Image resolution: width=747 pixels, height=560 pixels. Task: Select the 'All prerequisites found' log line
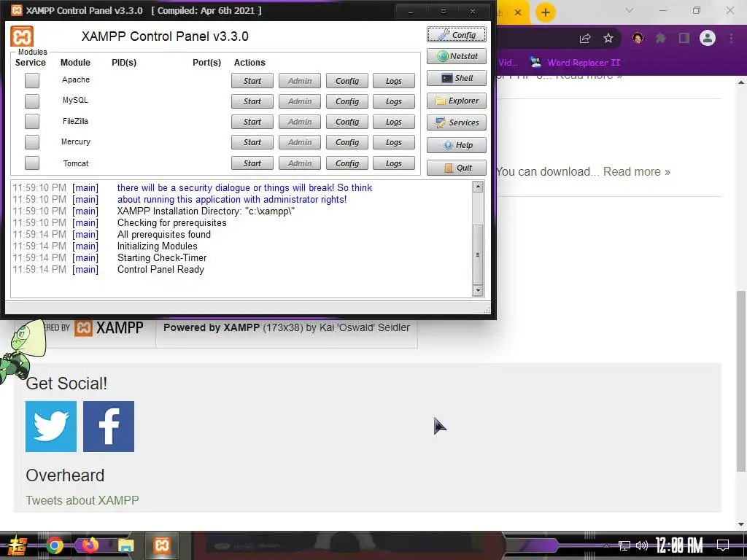164,234
